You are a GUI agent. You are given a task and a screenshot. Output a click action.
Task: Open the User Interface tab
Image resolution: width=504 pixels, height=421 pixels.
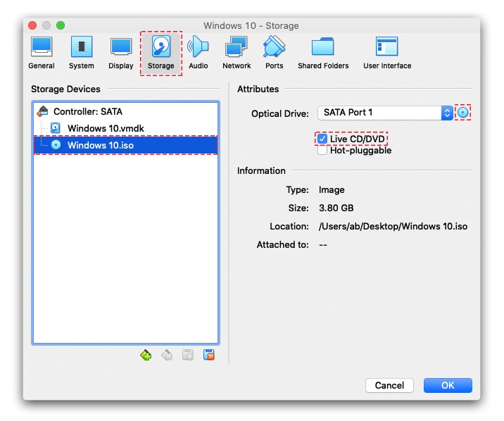click(387, 53)
